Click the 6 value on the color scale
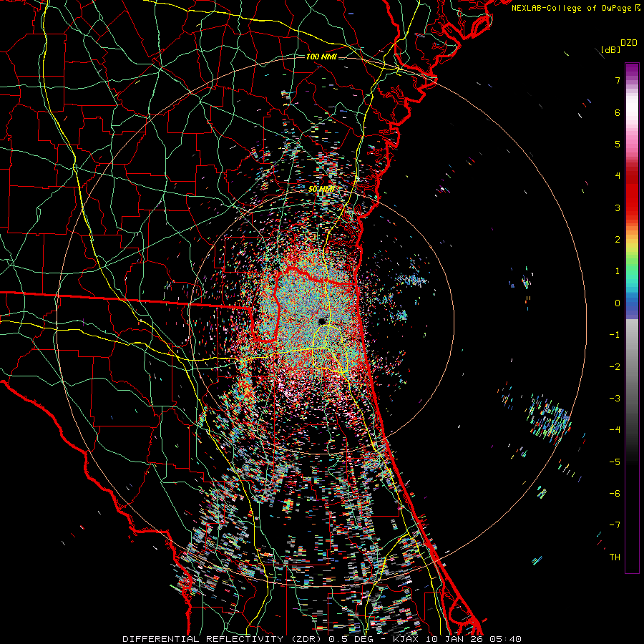This screenshot has height=644, width=644. click(x=618, y=112)
